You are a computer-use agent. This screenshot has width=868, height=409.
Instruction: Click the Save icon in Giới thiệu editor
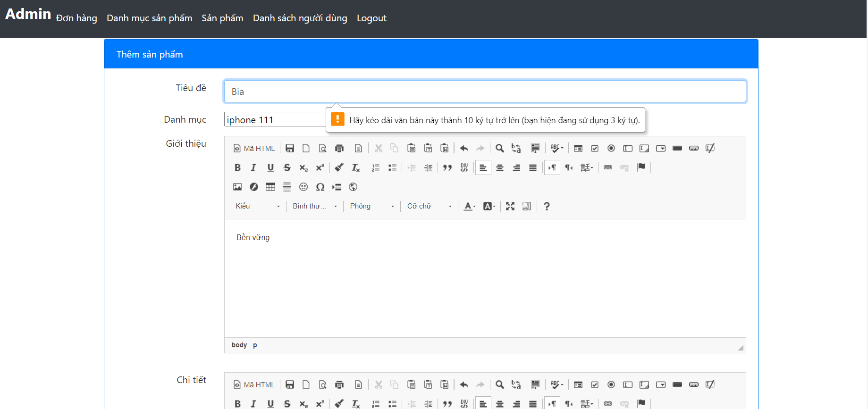click(290, 149)
